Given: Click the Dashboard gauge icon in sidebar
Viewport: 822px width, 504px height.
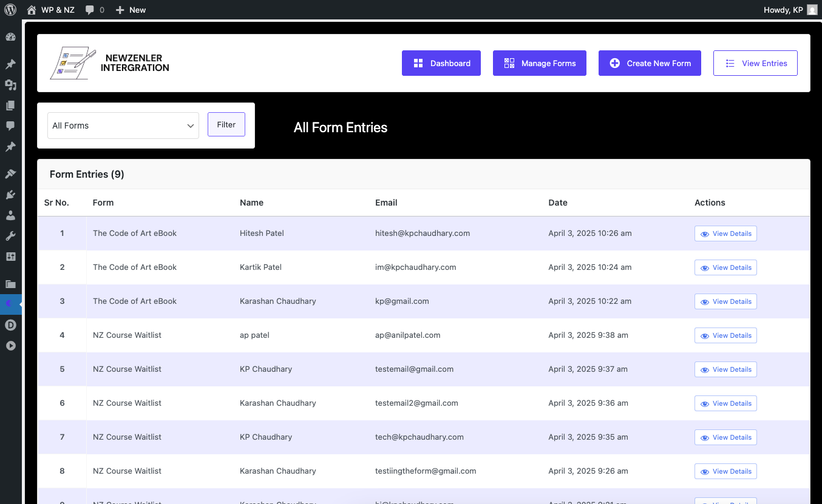Looking at the screenshot, I should click(10, 37).
